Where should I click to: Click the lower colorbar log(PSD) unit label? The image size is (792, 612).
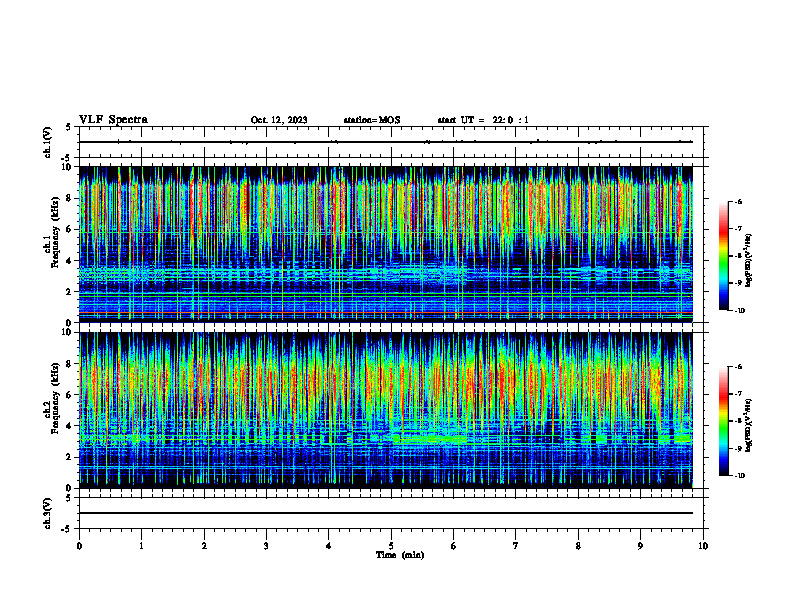pyautogui.click(x=749, y=425)
